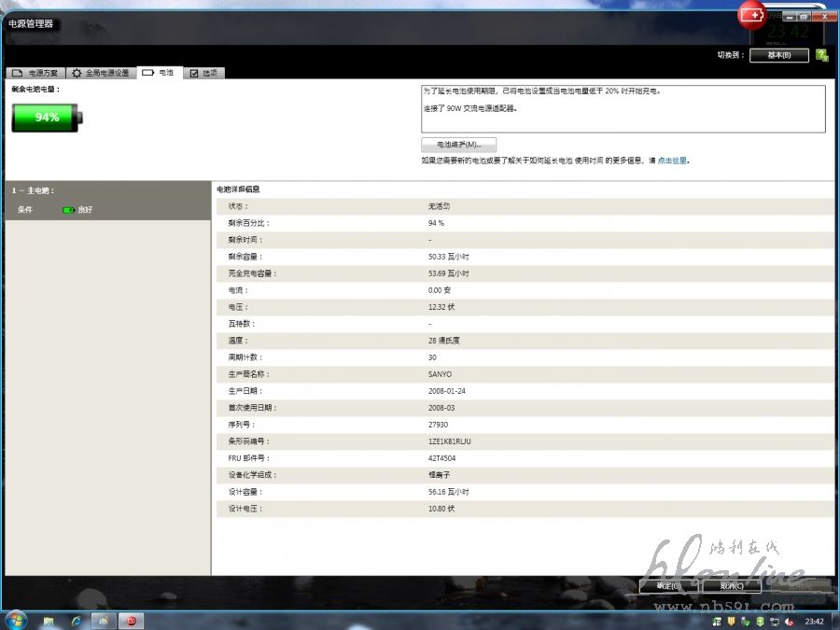Select the 电池 tab
840x630 pixels.
pos(159,72)
